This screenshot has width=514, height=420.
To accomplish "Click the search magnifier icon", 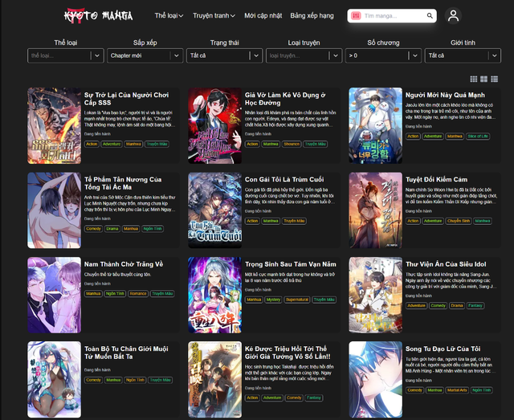I will point(430,16).
